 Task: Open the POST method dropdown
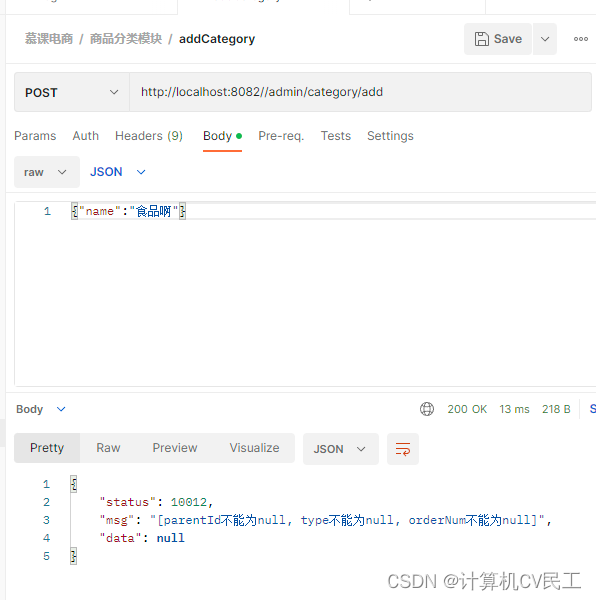coord(72,92)
